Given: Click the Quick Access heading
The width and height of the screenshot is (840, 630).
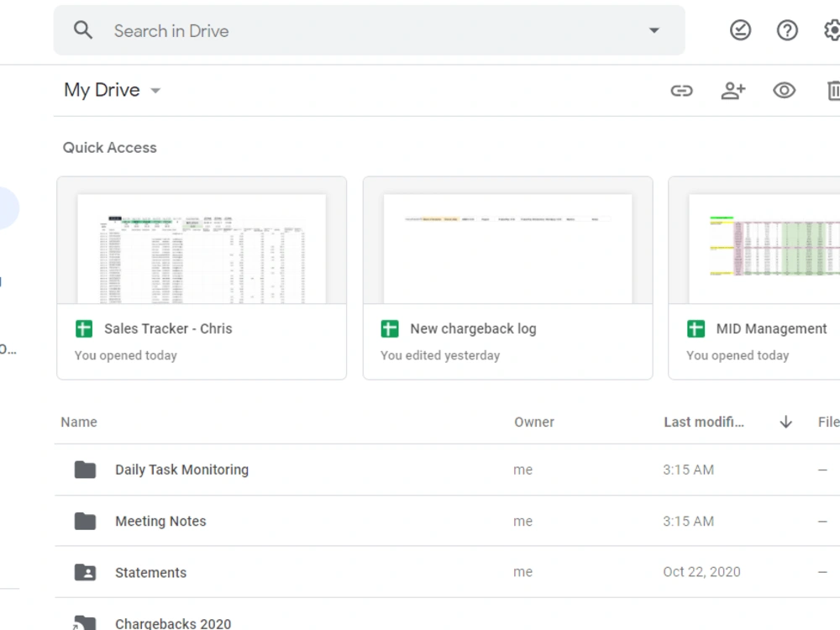Looking at the screenshot, I should pyautogui.click(x=110, y=148).
